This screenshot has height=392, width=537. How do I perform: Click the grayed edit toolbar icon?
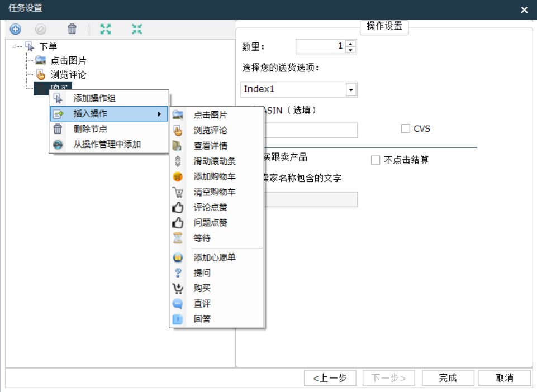(x=40, y=29)
